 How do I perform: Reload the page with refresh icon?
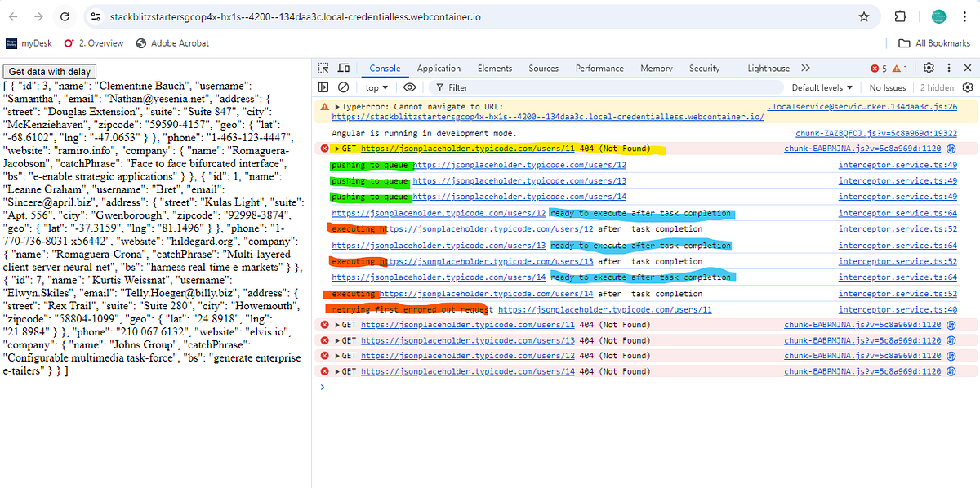point(65,16)
